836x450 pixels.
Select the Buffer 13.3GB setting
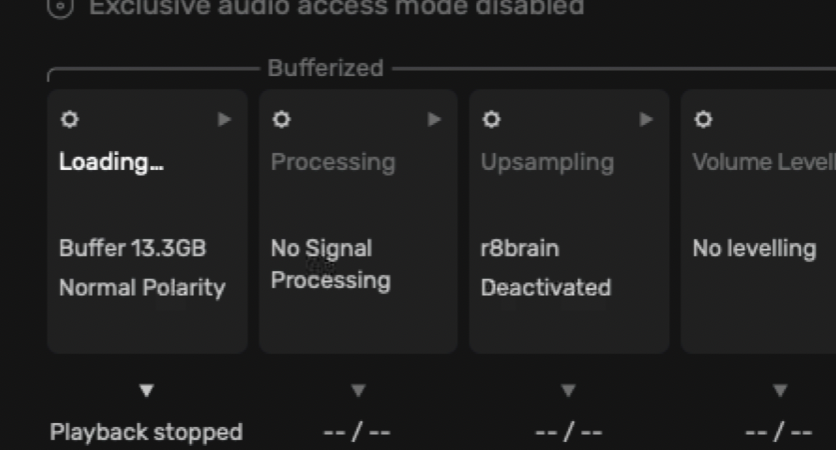(132, 248)
